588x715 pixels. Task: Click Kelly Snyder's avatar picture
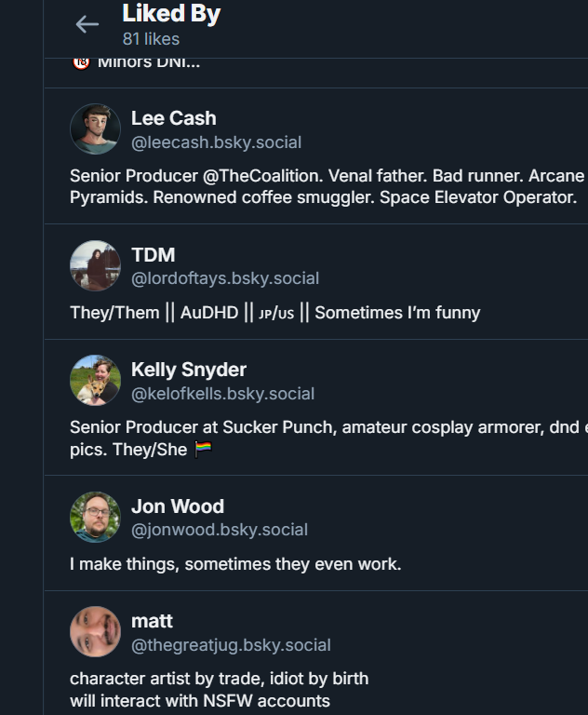95,381
